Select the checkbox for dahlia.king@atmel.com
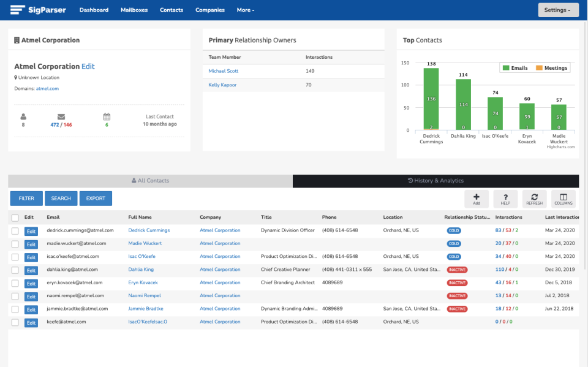The height and width of the screenshot is (367, 588). pos(15,270)
